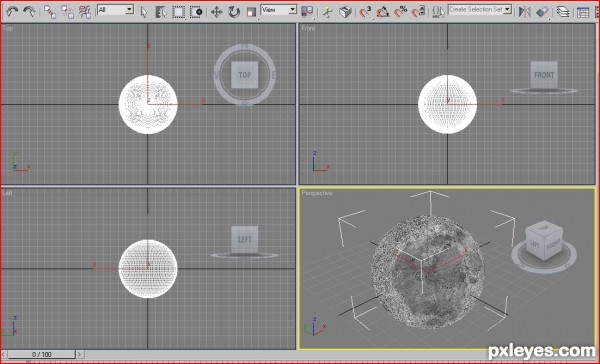Select the sphere in the Left viewport
This screenshot has height=364, width=600.
coord(148,269)
